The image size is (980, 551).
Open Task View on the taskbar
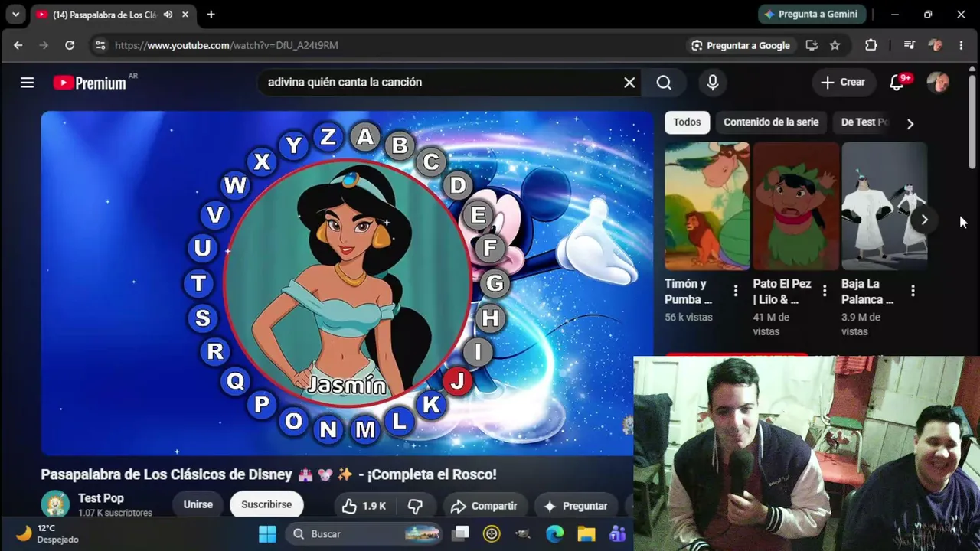(460, 533)
